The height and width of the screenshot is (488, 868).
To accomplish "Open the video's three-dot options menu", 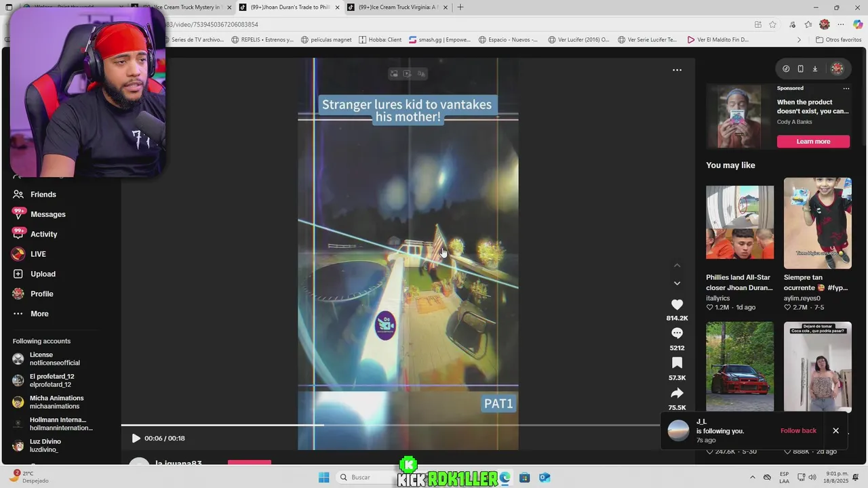I will pos(677,70).
